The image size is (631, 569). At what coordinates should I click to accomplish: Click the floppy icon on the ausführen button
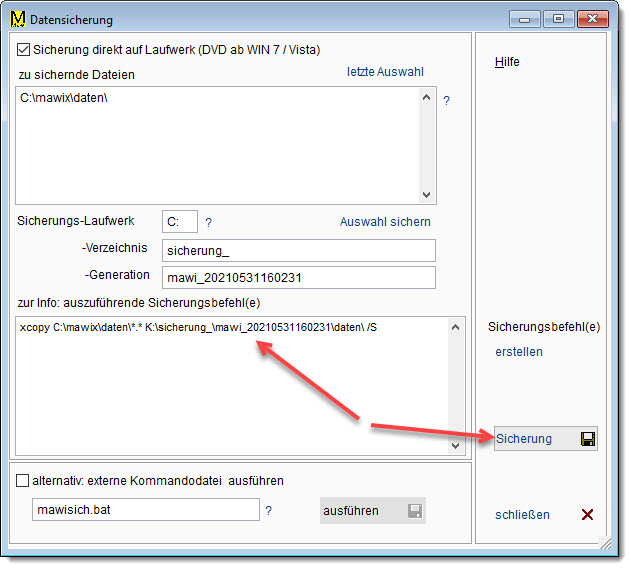[x=414, y=511]
